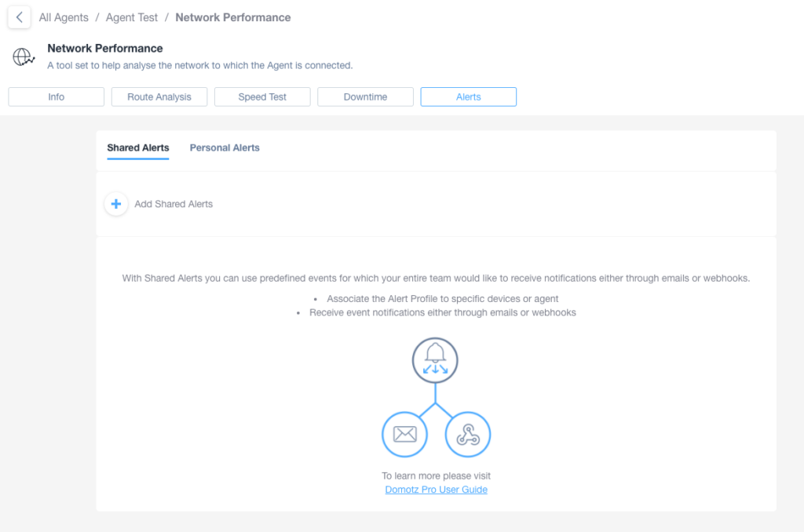Click the Network Performance globe icon

(x=23, y=56)
